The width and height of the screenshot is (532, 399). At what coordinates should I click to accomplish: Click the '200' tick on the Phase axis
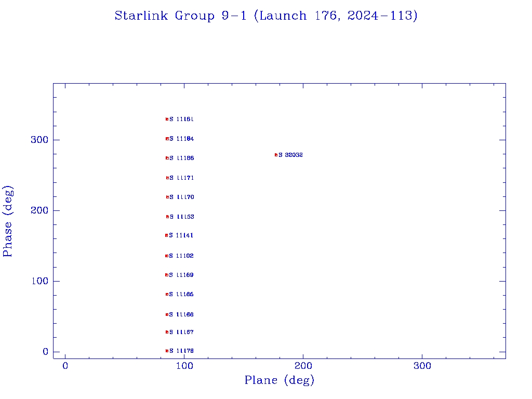coord(39,210)
